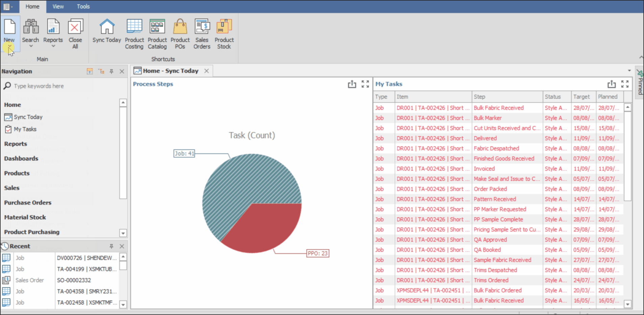This screenshot has width=644, height=315.
Task: Open Product Stock shortcut
Action: [x=224, y=34]
